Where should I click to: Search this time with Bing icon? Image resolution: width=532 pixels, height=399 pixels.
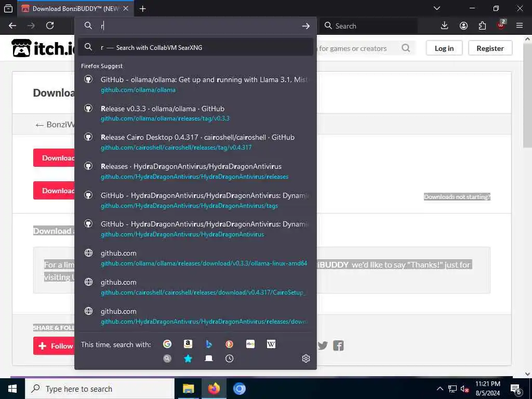(209, 344)
